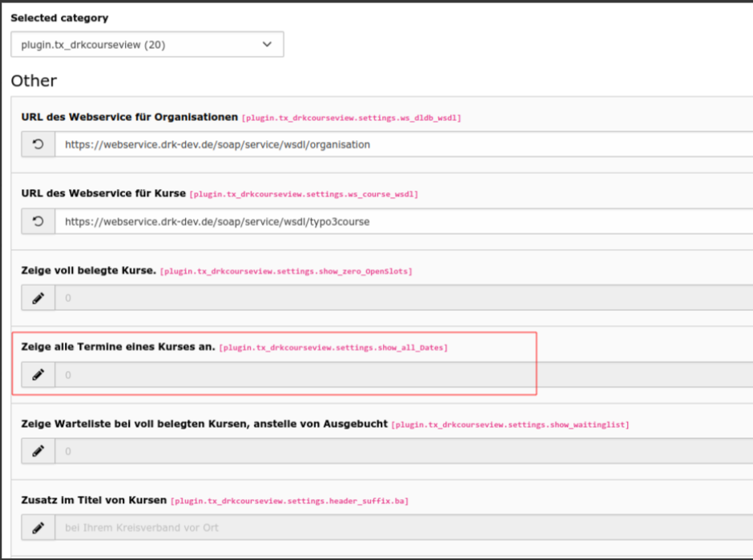Click the 'URL des Webservice für Kurse' label
The width and height of the screenshot is (753, 560).
(x=103, y=194)
